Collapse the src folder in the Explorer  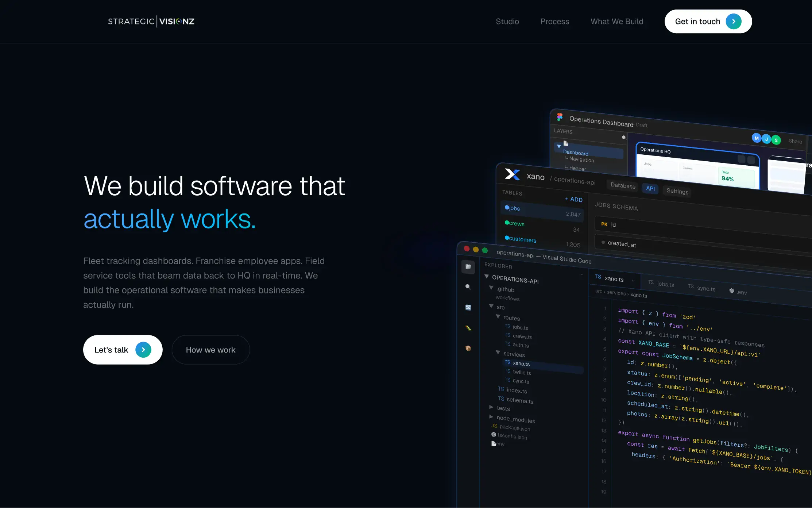(491, 307)
